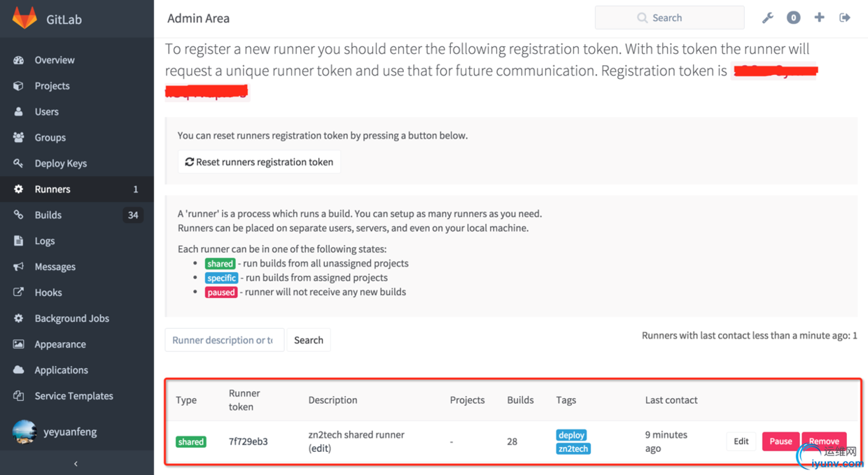Click the plus icon to create new
Viewport: 868px width, 475px height.
(x=819, y=17)
